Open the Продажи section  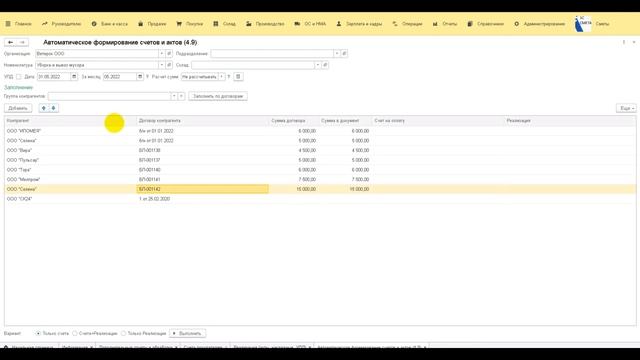coord(152,24)
